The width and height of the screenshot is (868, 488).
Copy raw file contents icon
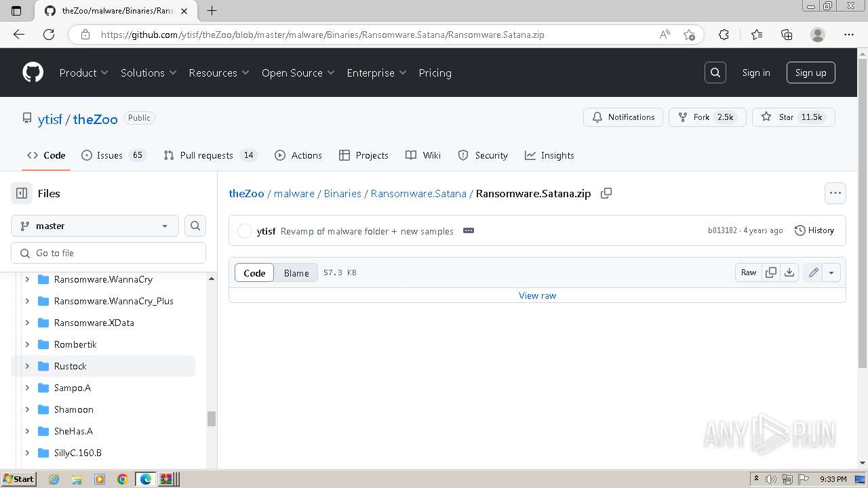[x=771, y=272]
